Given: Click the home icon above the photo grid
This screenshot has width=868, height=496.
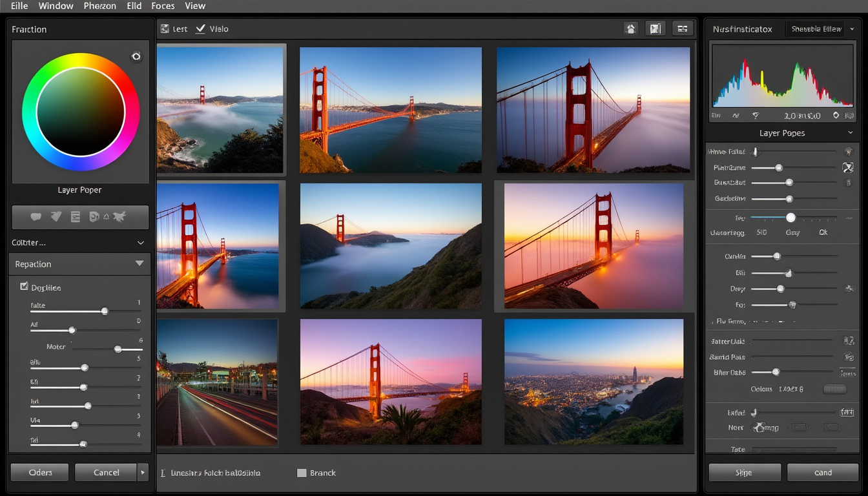Looking at the screenshot, I should (x=631, y=28).
